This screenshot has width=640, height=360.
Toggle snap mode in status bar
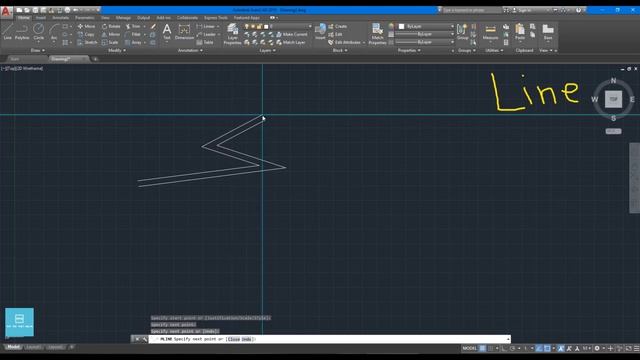(491, 348)
